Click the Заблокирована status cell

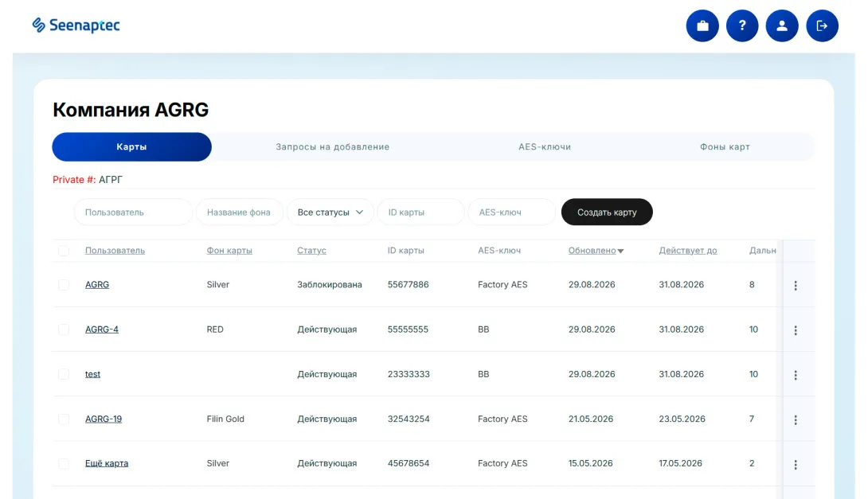330,284
